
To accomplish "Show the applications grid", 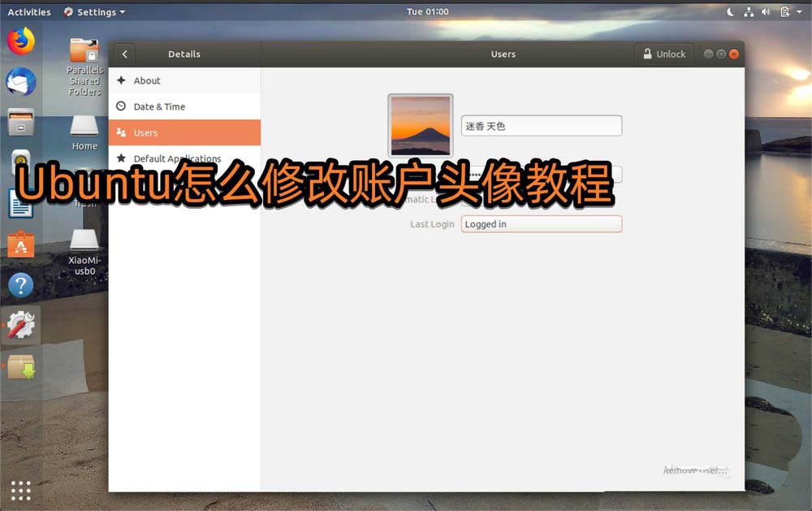I will click(21, 490).
